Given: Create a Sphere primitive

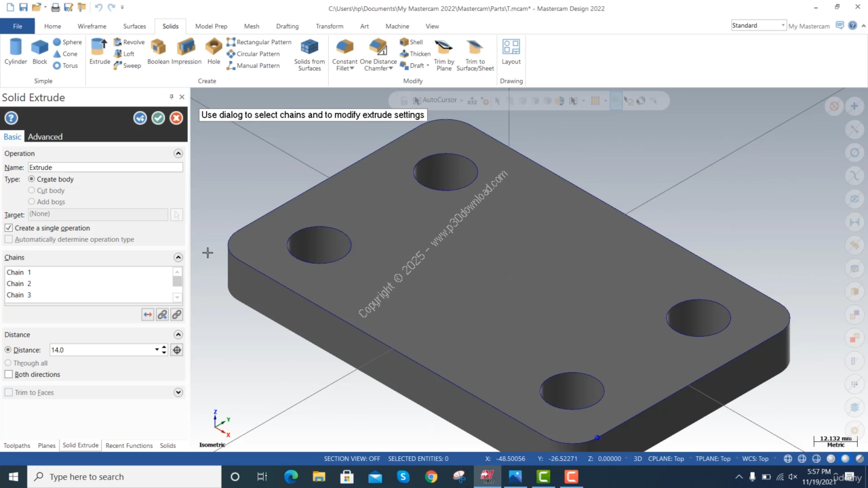Looking at the screenshot, I should [67, 42].
